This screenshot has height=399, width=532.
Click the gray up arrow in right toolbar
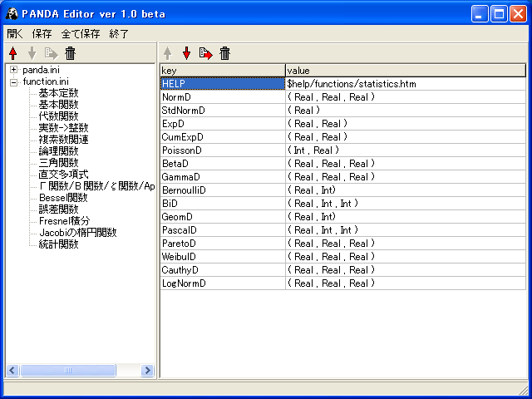tap(168, 53)
